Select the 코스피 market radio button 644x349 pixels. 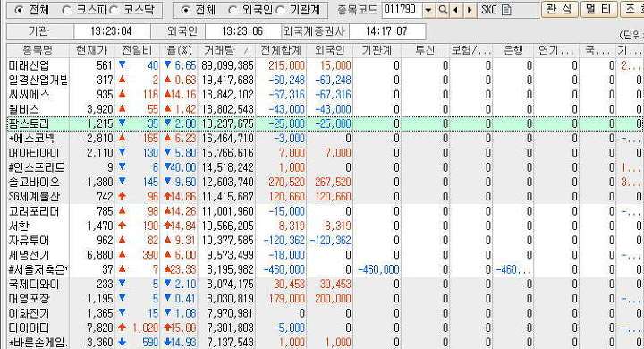(x=65, y=10)
